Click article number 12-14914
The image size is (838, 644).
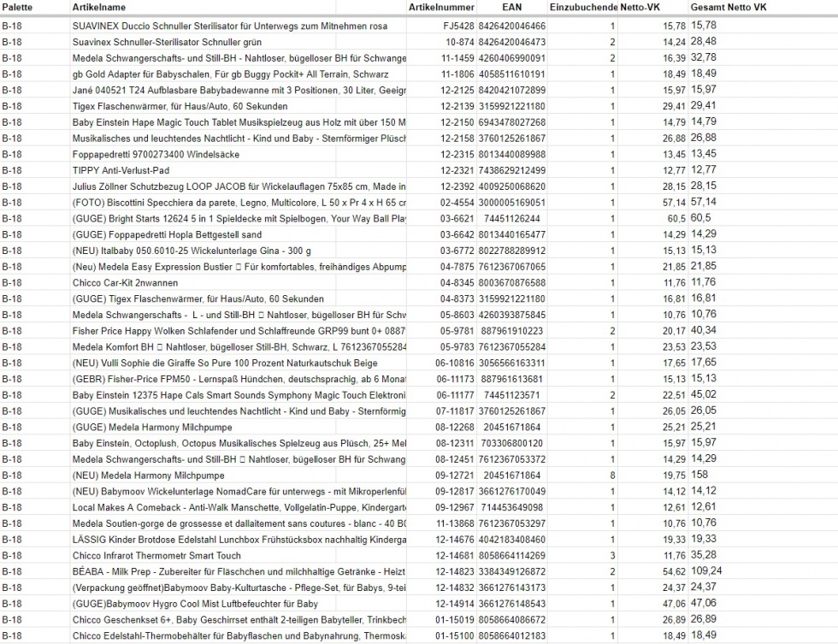[x=455, y=603]
